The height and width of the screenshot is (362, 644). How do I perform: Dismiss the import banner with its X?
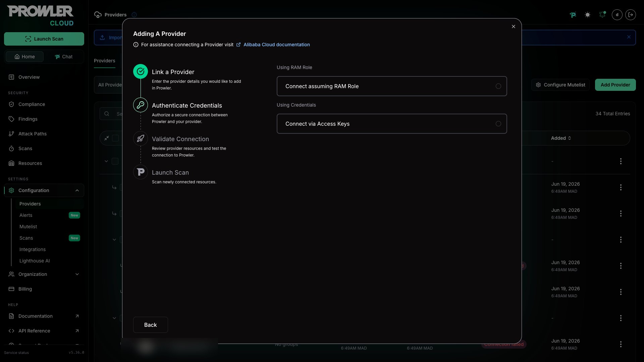click(x=629, y=37)
